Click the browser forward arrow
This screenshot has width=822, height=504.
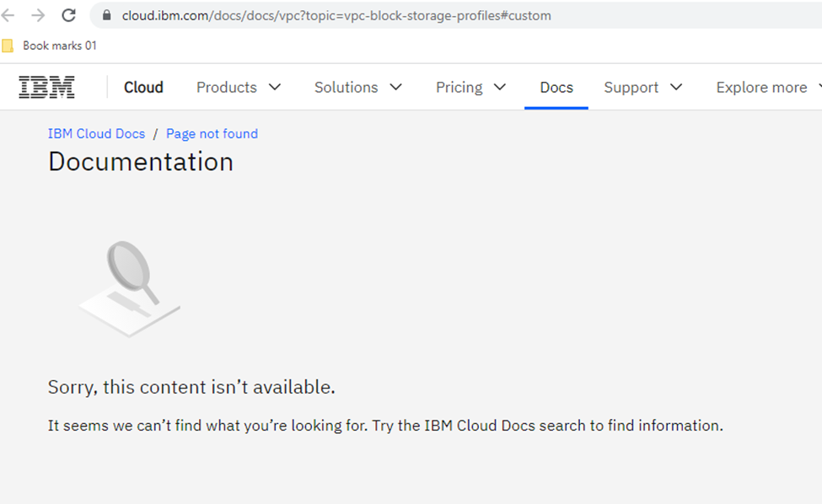(38, 15)
